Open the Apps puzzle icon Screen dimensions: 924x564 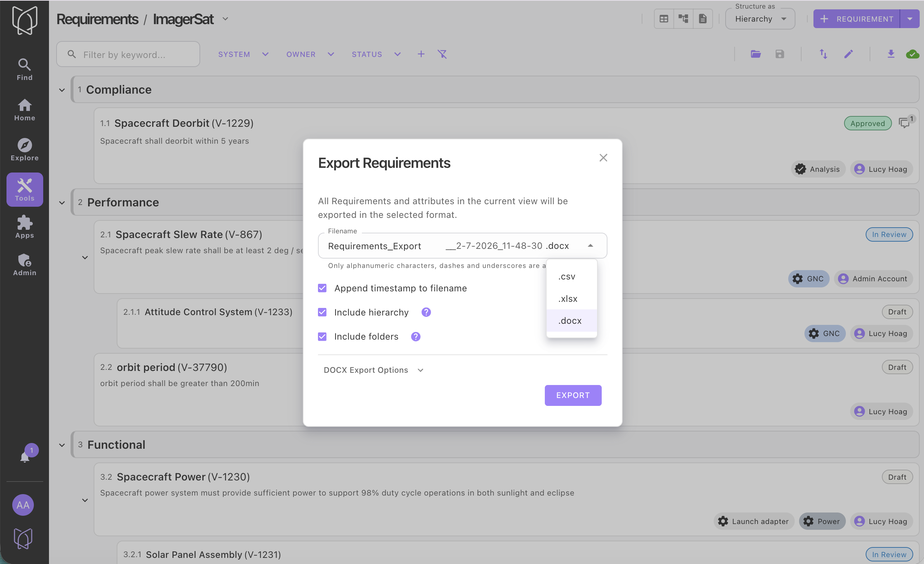pyautogui.click(x=24, y=227)
